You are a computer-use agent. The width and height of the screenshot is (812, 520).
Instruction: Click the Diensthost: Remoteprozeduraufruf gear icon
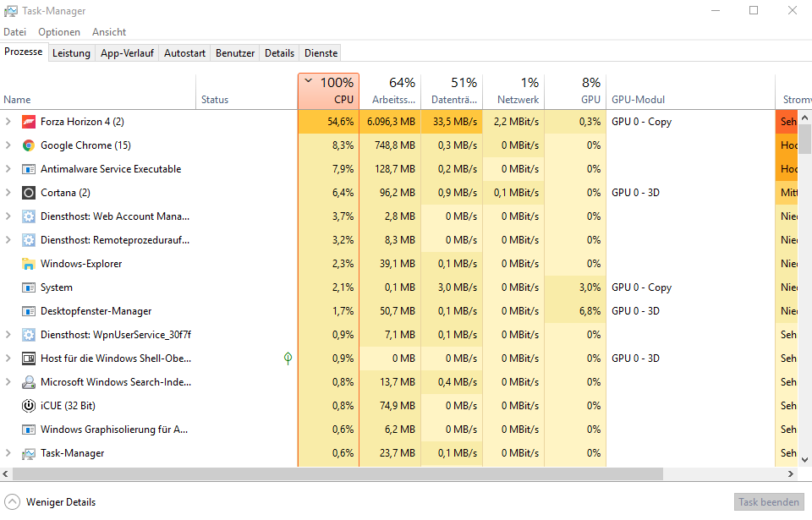coord(29,240)
